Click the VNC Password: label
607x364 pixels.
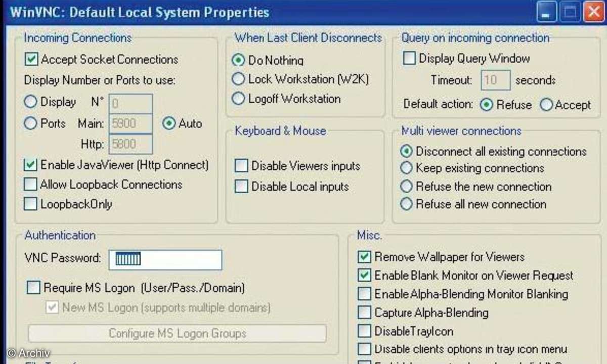tap(63, 258)
